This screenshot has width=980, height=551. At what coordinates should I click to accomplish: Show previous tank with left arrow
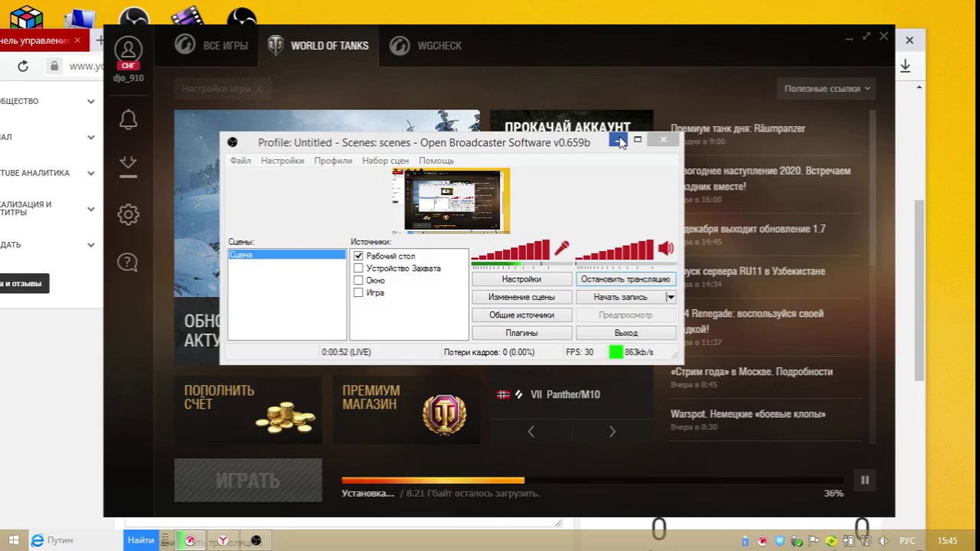(x=531, y=432)
